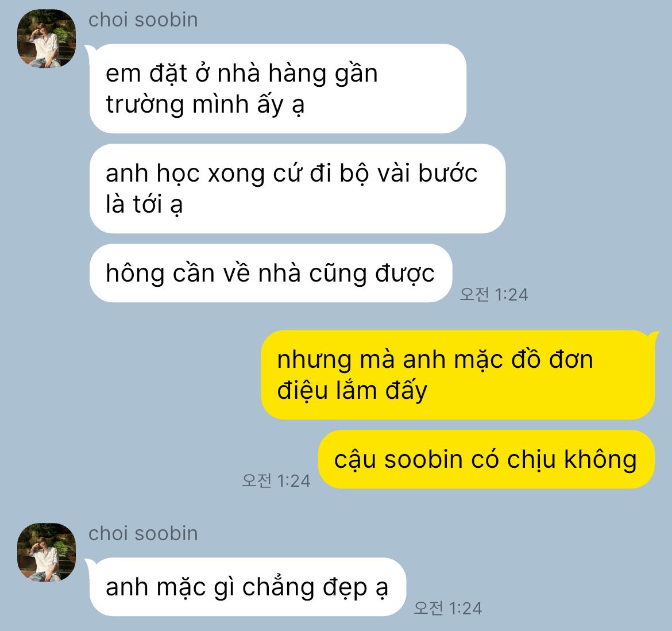Tap the top "choi soobin" sender name

143,20
